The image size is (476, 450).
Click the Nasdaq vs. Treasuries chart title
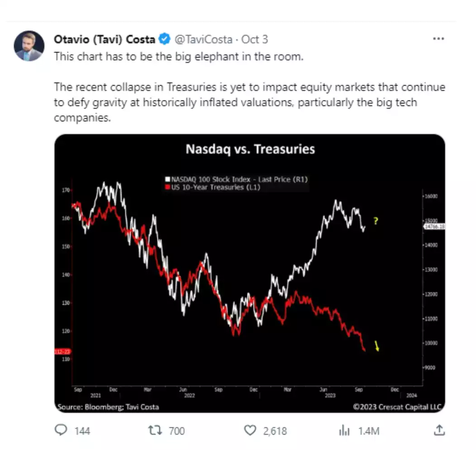(250, 149)
